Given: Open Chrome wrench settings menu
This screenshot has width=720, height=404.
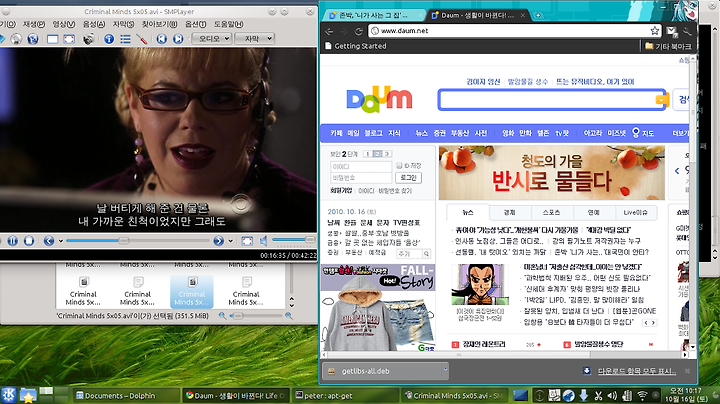Looking at the screenshot, I should [687, 31].
